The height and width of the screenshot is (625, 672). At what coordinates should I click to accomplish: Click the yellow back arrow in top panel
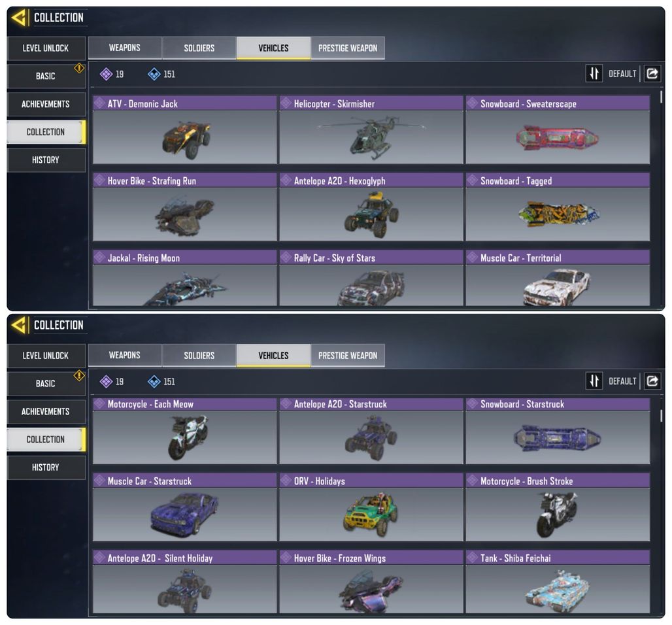click(x=19, y=18)
